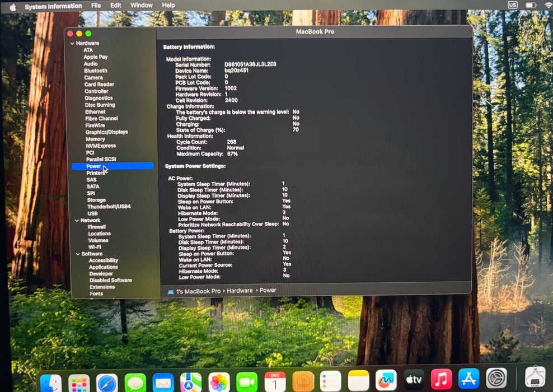553x392 pixels.
Task: Select Wi-Fi under Network
Action: (x=95, y=247)
